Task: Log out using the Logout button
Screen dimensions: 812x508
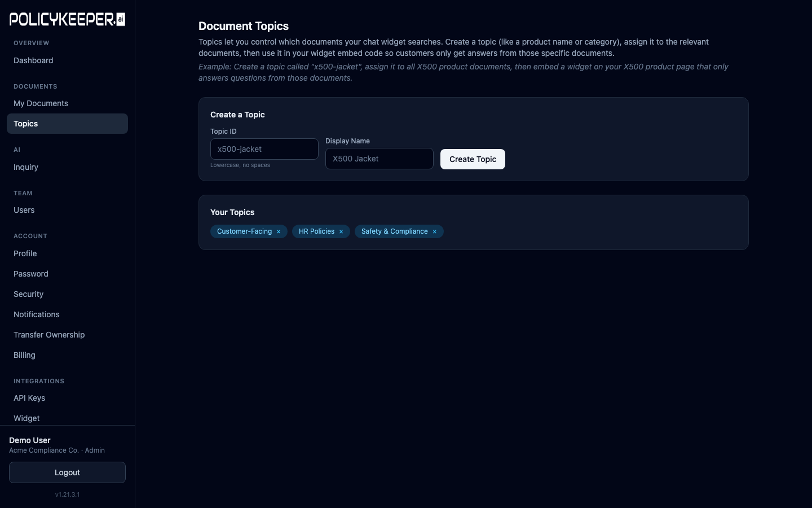Action: (67, 472)
